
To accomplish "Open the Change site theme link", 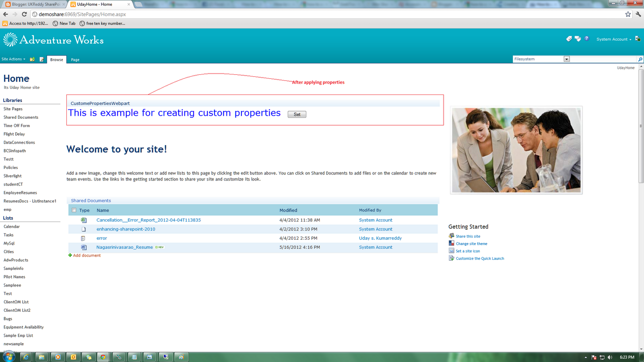I will 471,244.
